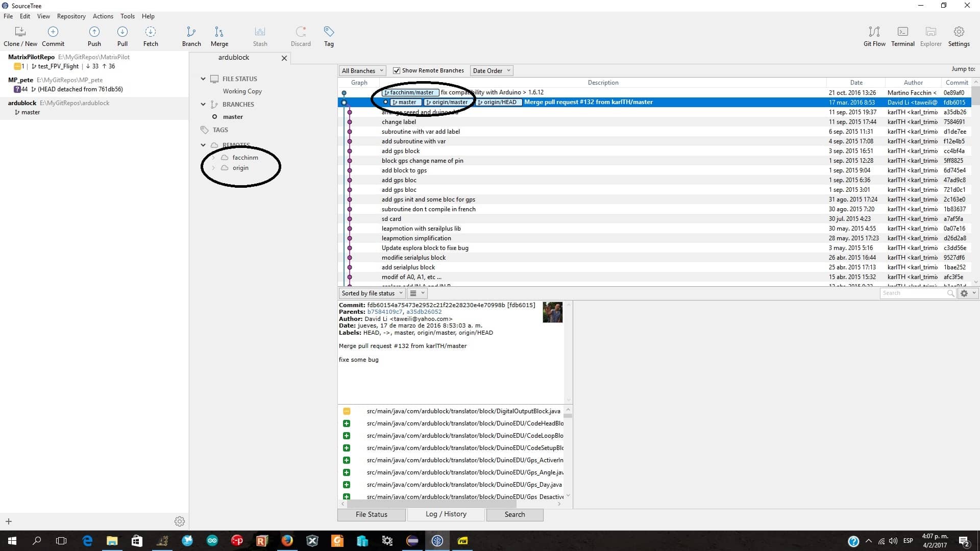This screenshot has height=551, width=980.
Task: Open the Edit menu
Action: (x=25, y=16)
